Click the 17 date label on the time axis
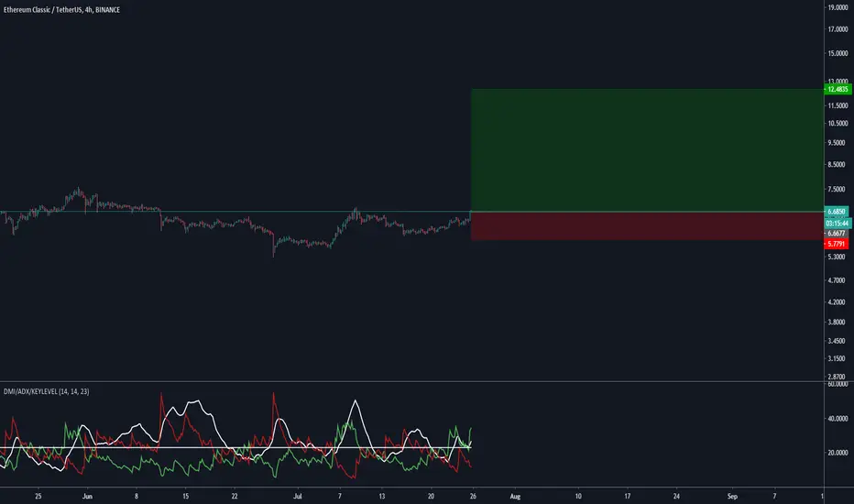Screen dimensions: 854x504 click(628, 497)
